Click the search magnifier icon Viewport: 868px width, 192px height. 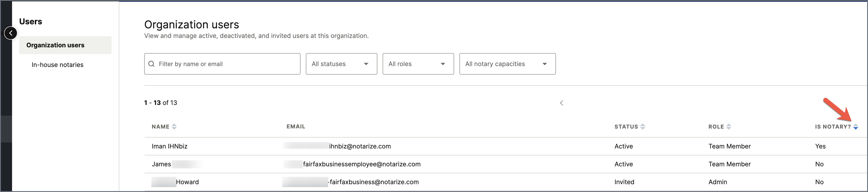point(152,64)
